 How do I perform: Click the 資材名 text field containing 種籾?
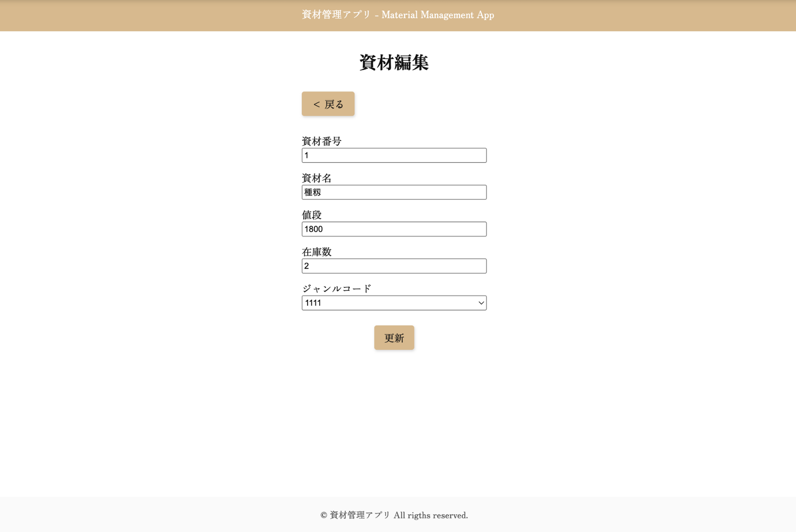(394, 192)
